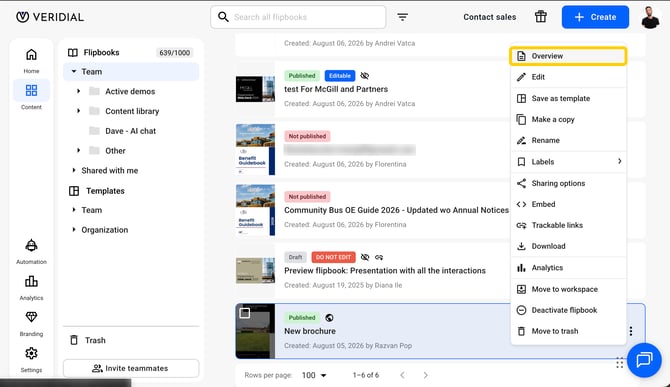Expand the Other folder
Screen dimensions: 670x387
pos(78,150)
